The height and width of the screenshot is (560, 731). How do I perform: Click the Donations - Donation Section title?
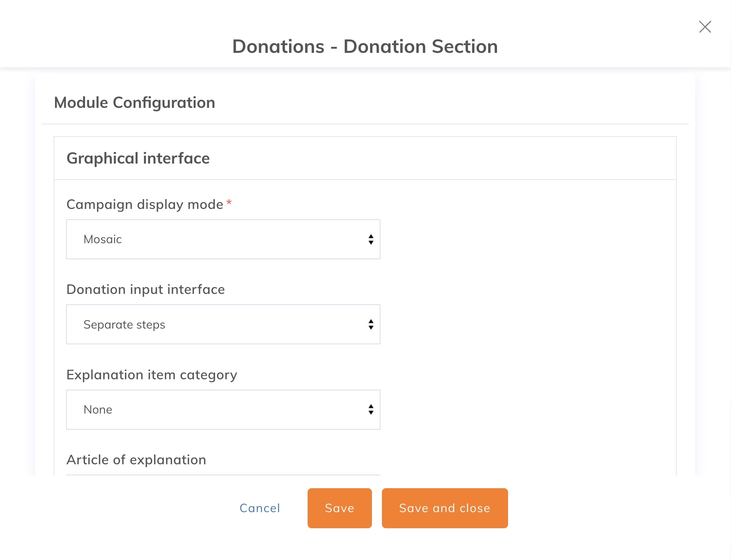365,46
